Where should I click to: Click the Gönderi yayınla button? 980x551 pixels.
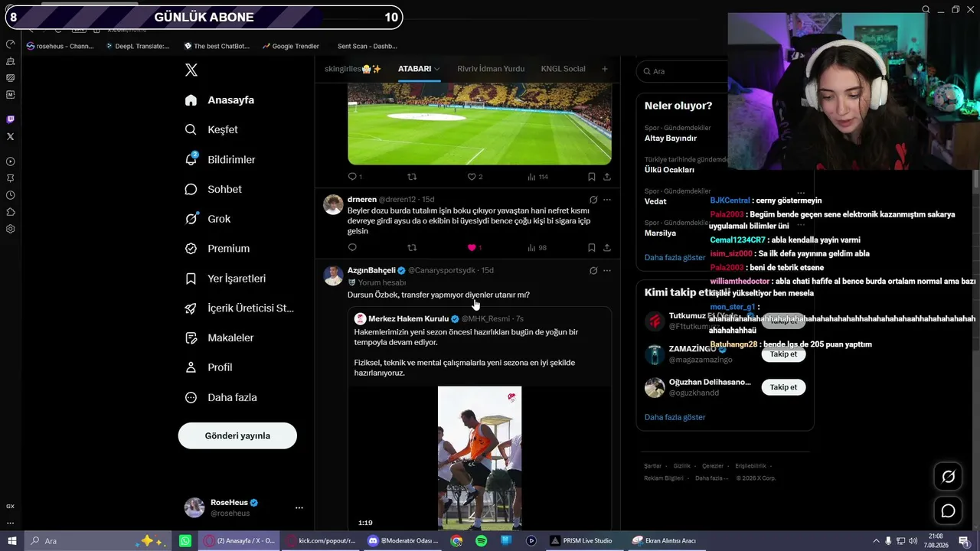click(x=237, y=435)
